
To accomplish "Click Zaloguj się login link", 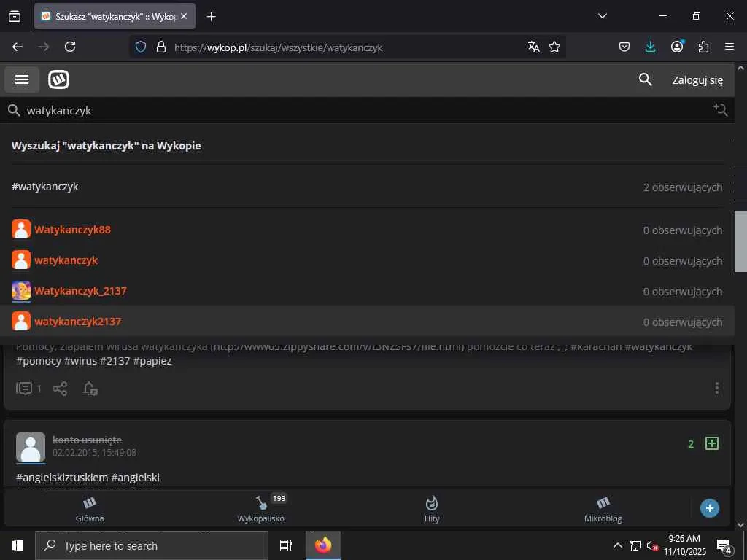I will (x=697, y=80).
